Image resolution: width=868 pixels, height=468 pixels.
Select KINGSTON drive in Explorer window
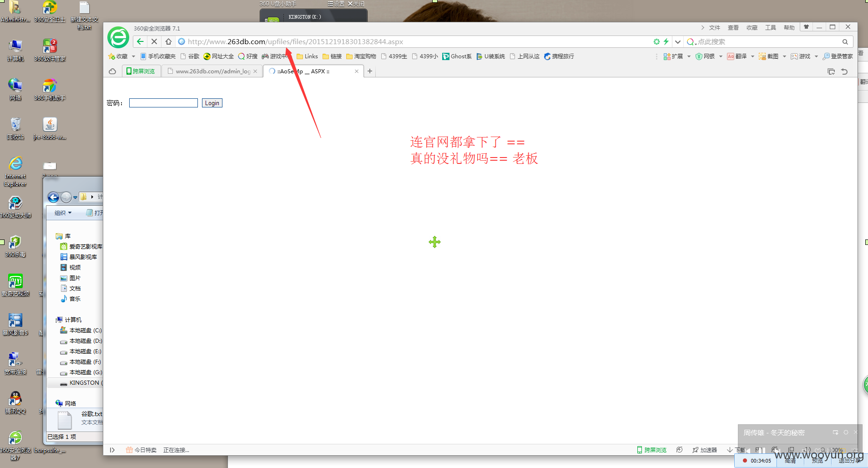coord(82,383)
